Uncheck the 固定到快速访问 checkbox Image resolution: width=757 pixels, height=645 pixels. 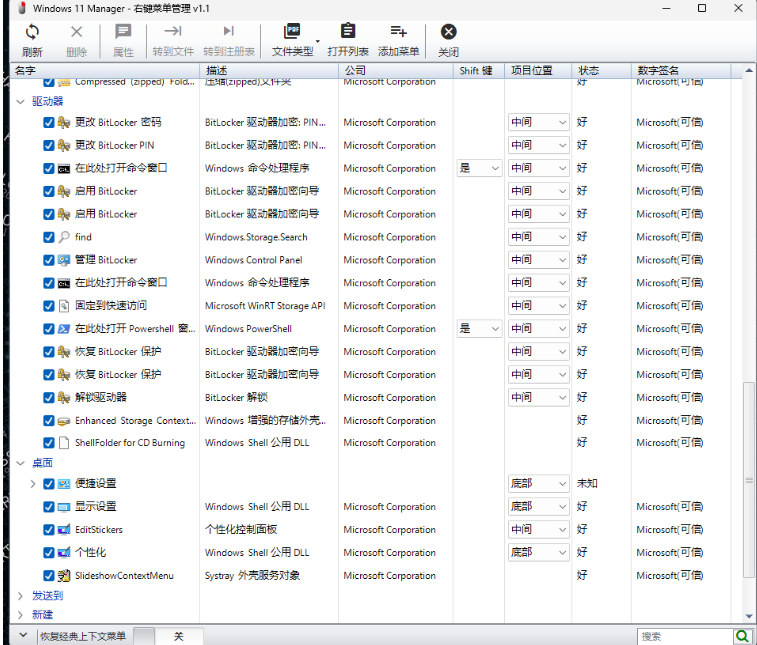pyautogui.click(x=49, y=306)
